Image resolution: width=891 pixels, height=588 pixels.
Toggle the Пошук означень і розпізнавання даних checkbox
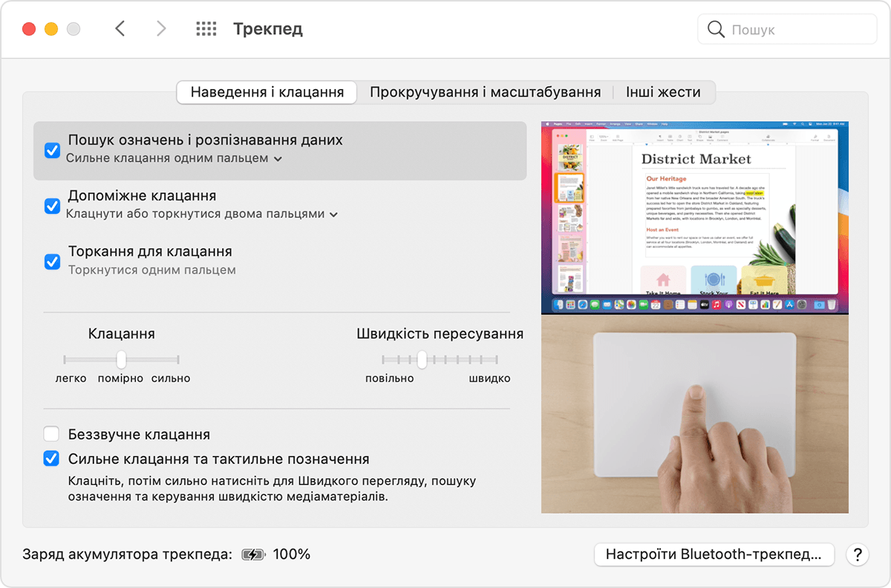[x=51, y=150]
